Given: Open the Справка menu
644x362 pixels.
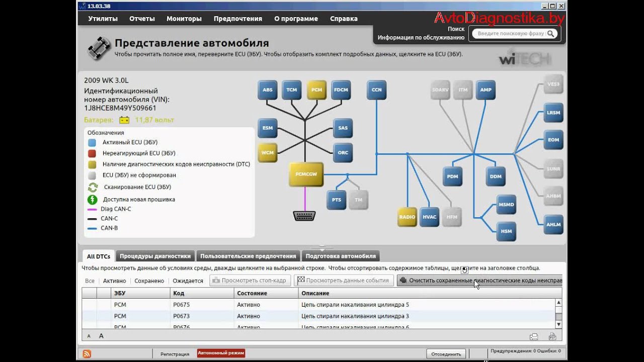Looking at the screenshot, I should pos(344,19).
